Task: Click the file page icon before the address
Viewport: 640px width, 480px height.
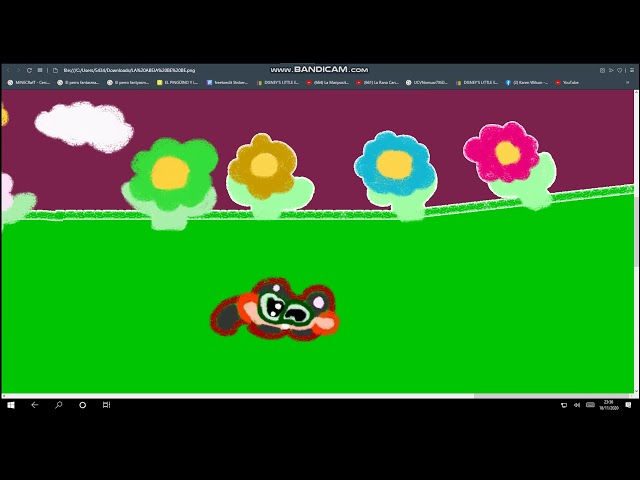Action: [x=56, y=70]
